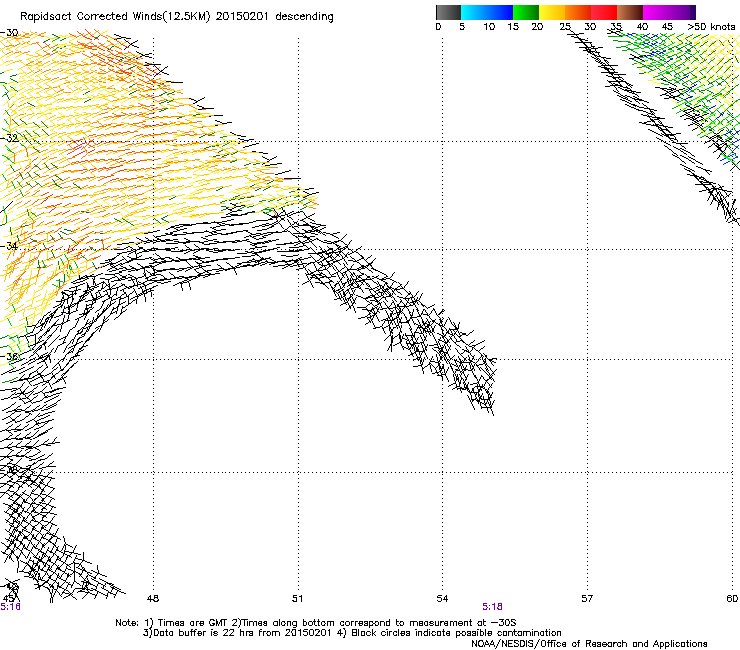Click the purple '5:18' swath time label
The height and width of the screenshot is (650, 740).
click(x=492, y=607)
